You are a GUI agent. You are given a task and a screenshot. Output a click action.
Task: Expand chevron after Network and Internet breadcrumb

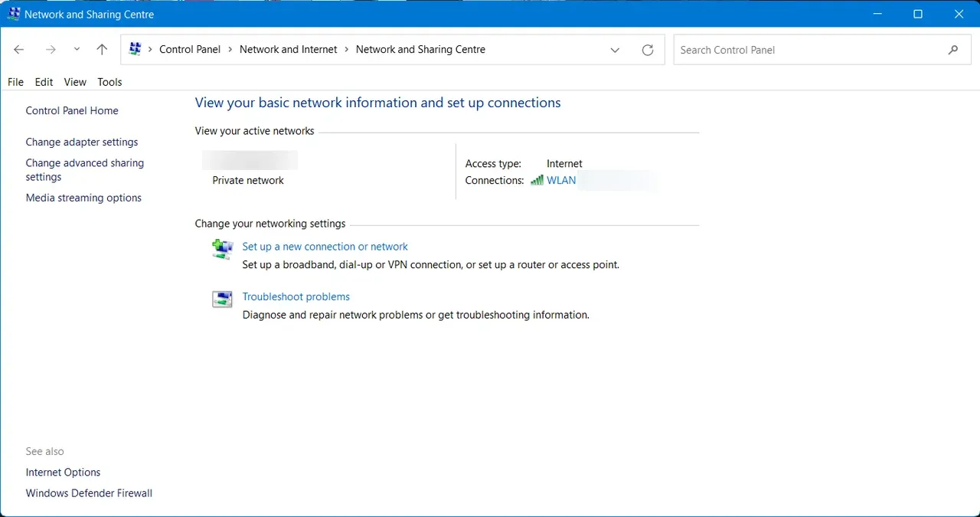[x=347, y=50]
